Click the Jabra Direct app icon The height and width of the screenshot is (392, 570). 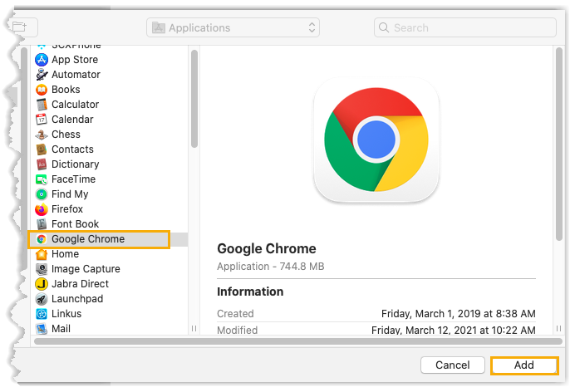click(42, 284)
